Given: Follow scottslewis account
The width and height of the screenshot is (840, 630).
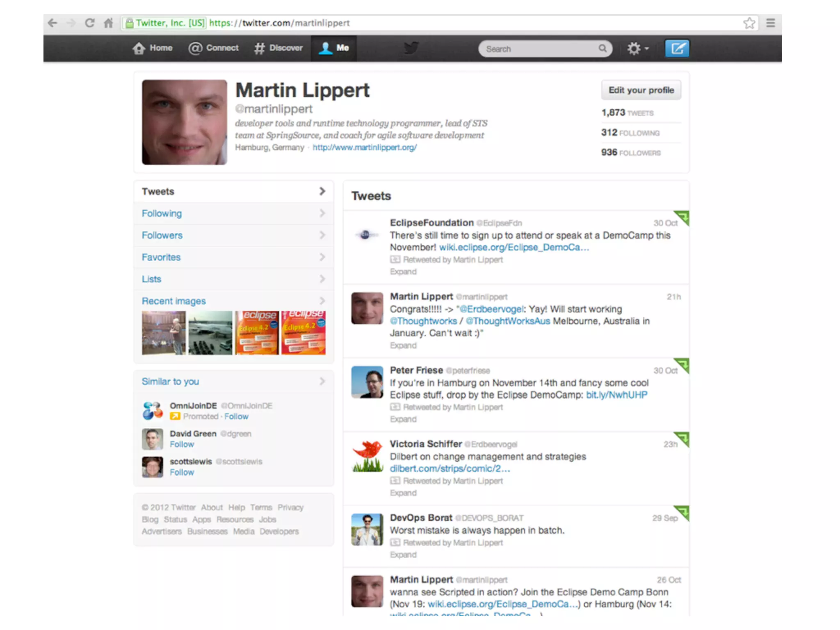Looking at the screenshot, I should coord(182,472).
